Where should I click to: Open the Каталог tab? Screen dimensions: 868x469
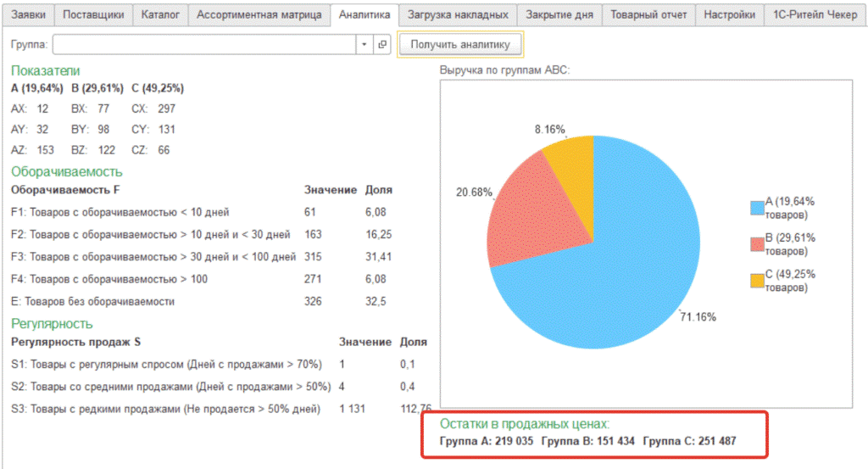coord(159,14)
